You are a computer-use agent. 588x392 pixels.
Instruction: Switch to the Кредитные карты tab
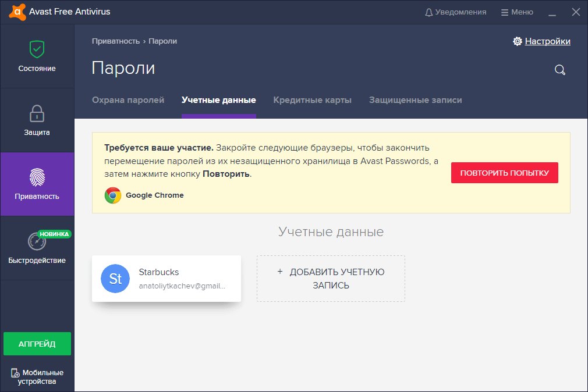312,100
